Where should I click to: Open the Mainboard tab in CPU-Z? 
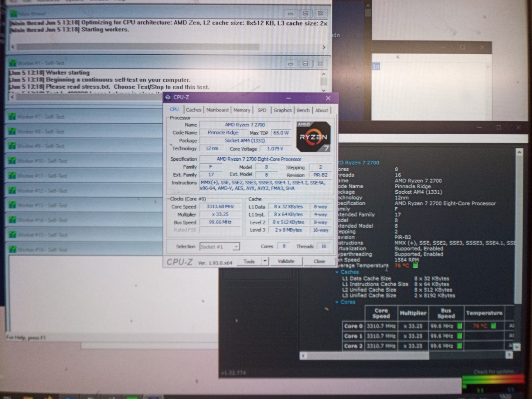coord(217,110)
